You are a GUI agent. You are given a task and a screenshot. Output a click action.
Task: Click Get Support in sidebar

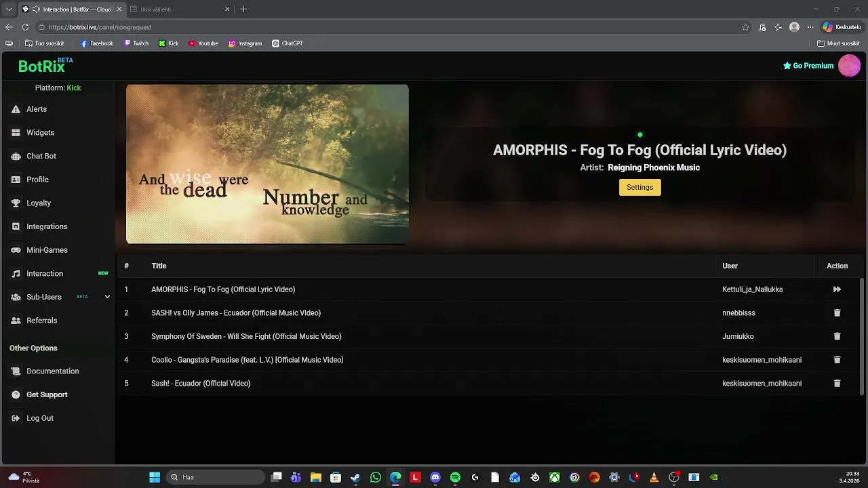tap(47, 394)
